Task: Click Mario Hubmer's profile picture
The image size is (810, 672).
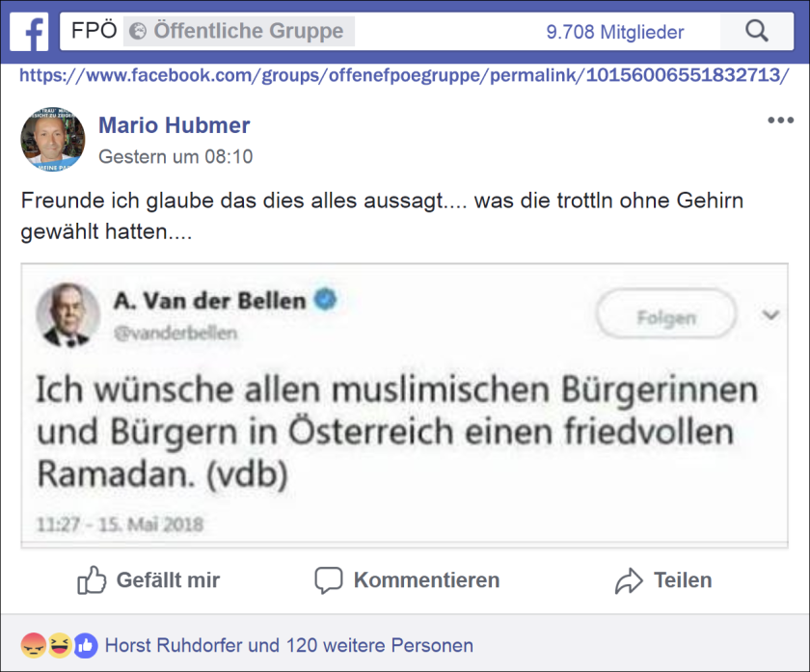Action: (x=53, y=139)
